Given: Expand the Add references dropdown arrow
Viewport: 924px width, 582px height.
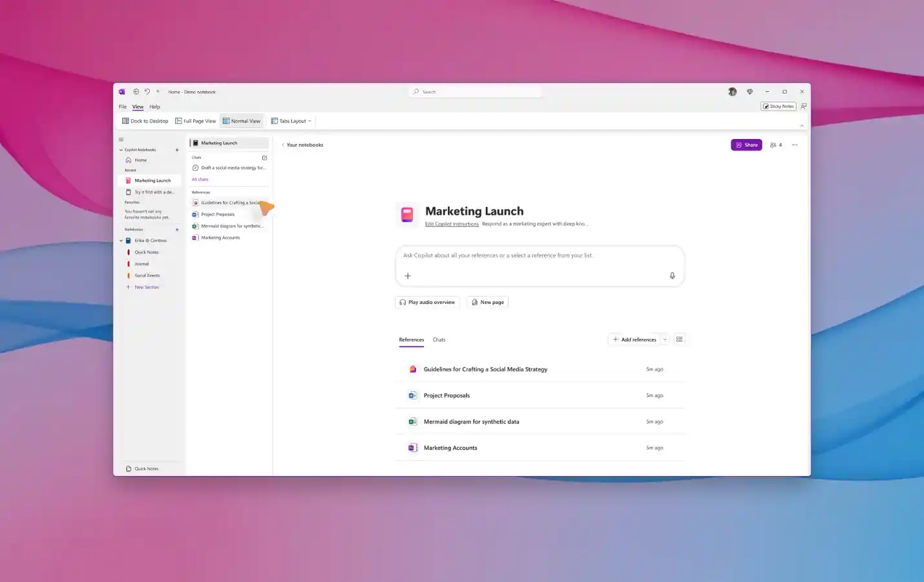Looking at the screenshot, I should click(664, 339).
